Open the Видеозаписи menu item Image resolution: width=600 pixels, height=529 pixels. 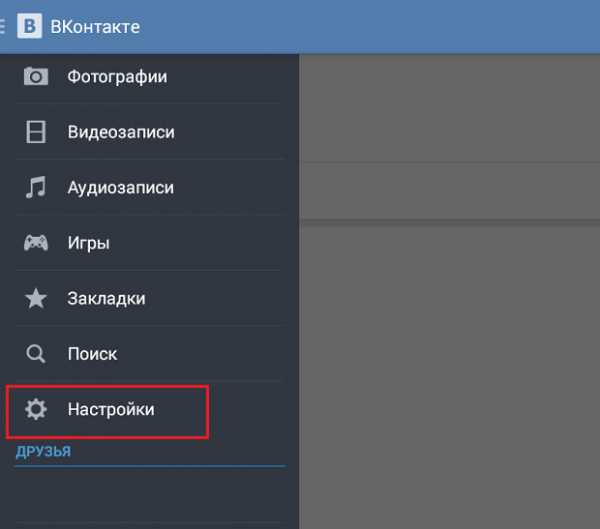pos(149,131)
